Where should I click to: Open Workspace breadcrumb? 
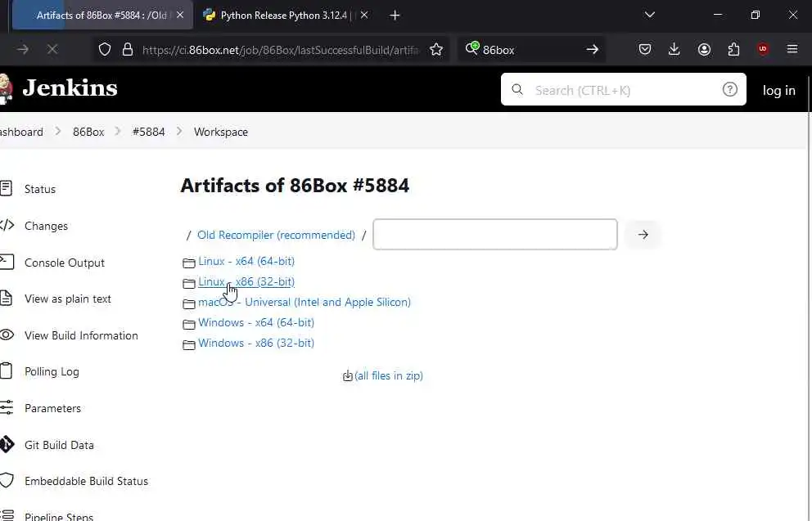[221, 132]
